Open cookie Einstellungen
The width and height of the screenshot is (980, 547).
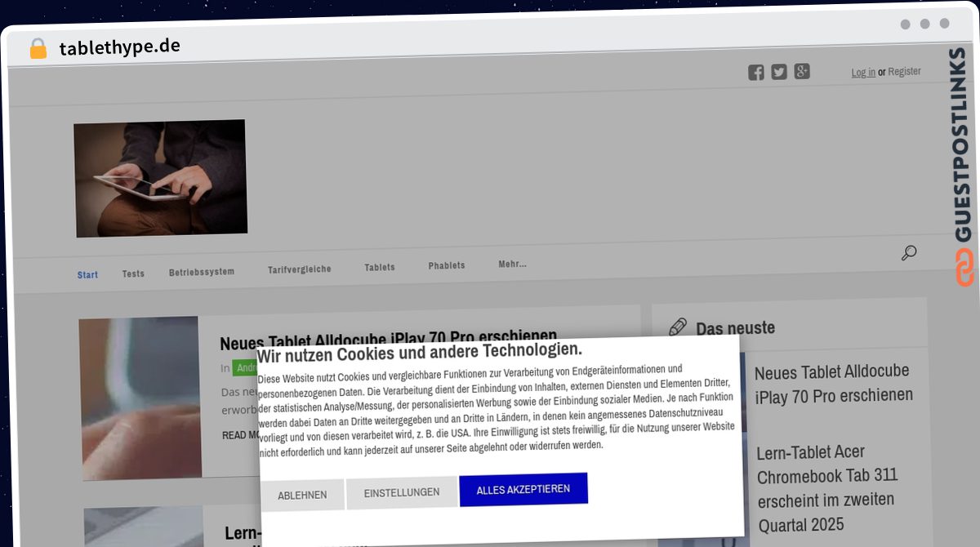(402, 492)
